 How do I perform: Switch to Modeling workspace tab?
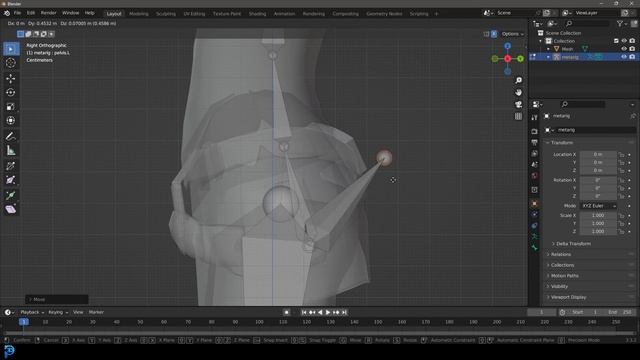pos(139,14)
